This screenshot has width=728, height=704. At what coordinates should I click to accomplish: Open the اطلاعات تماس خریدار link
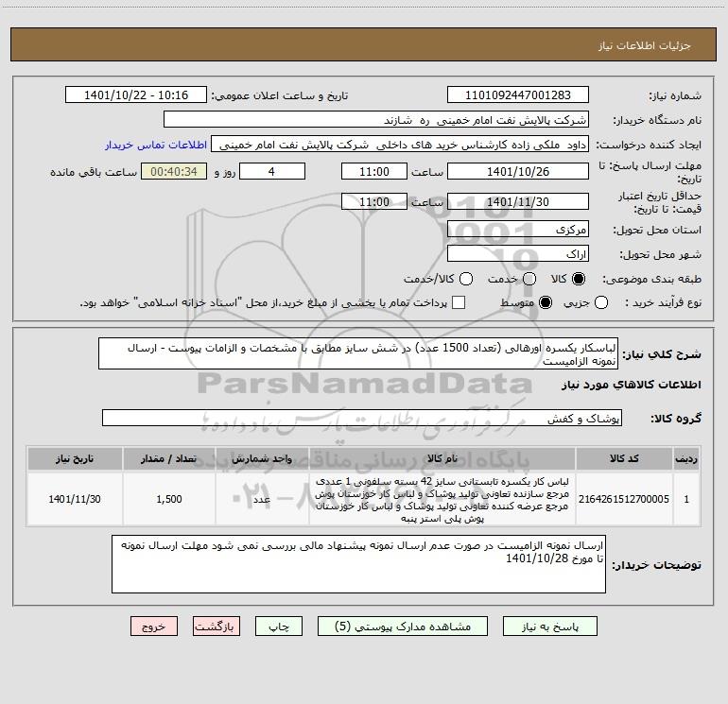(156, 145)
